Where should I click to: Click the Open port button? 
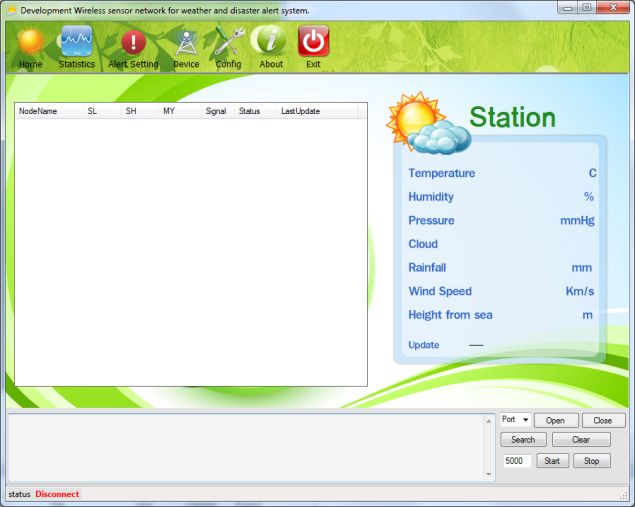tap(556, 420)
